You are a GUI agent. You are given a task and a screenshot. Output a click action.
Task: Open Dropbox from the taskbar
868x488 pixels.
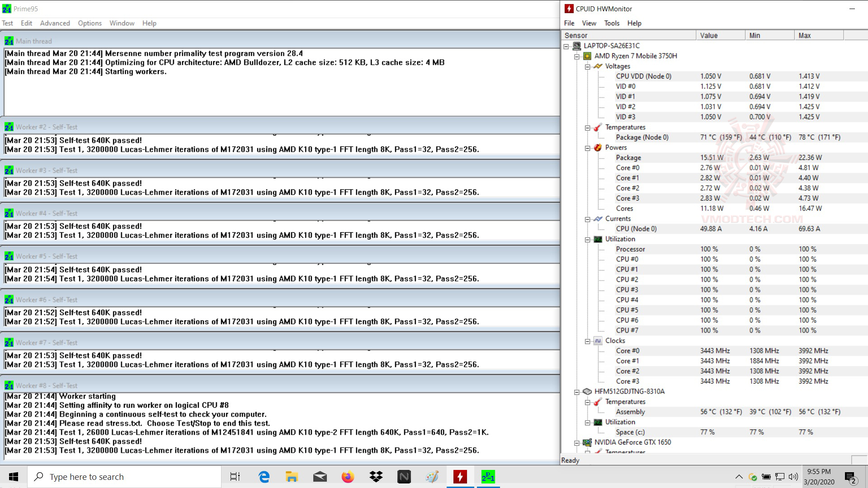tap(376, 477)
